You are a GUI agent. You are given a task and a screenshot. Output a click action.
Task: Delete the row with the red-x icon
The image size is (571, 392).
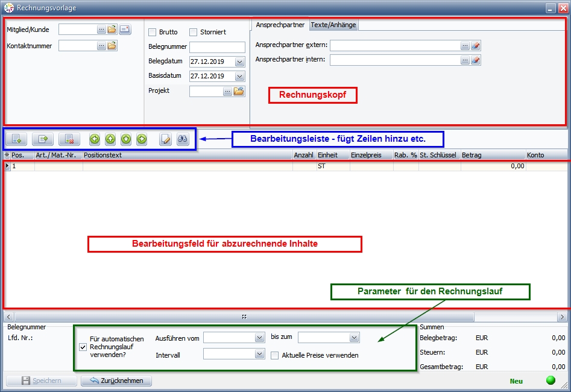click(x=69, y=139)
